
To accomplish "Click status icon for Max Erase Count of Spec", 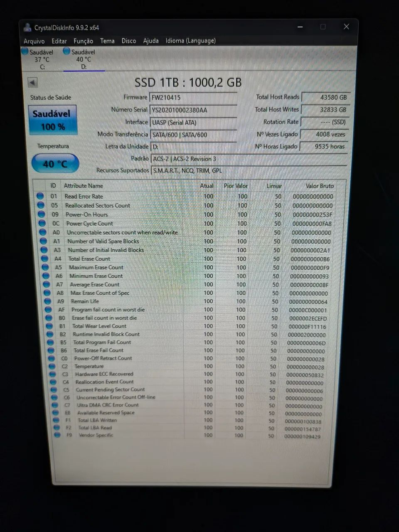I will coord(47,293).
